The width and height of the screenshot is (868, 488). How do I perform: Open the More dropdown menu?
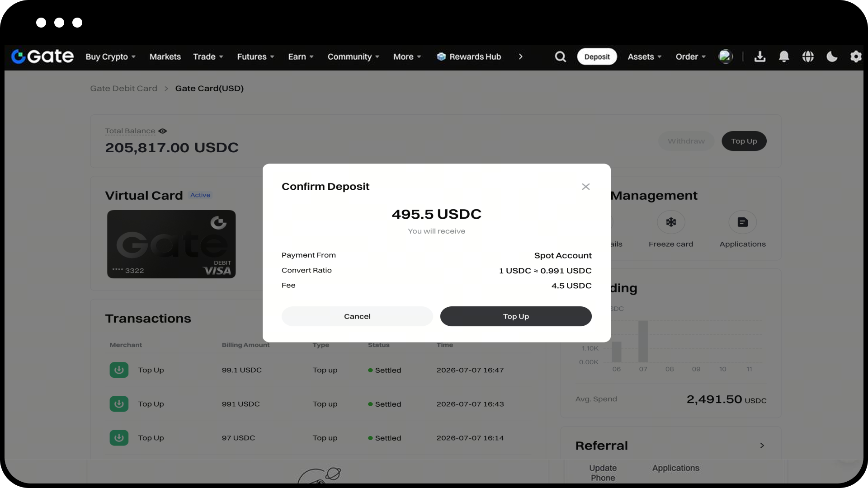click(407, 56)
